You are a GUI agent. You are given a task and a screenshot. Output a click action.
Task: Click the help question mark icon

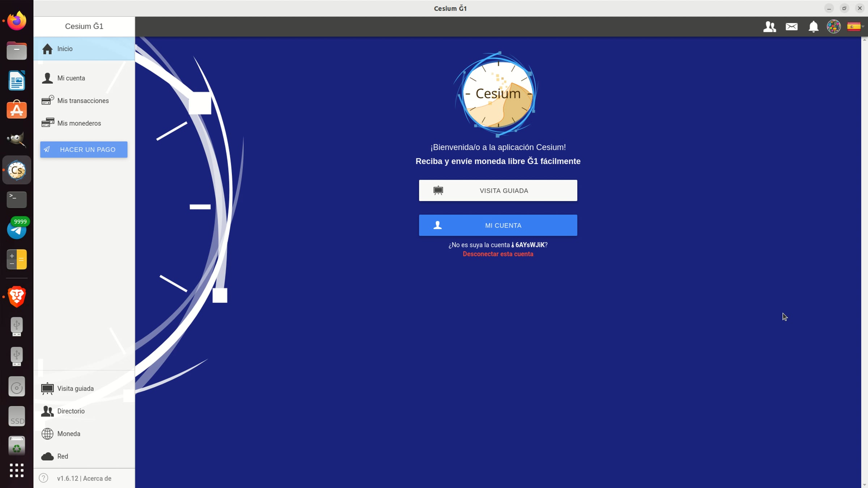[x=43, y=478]
